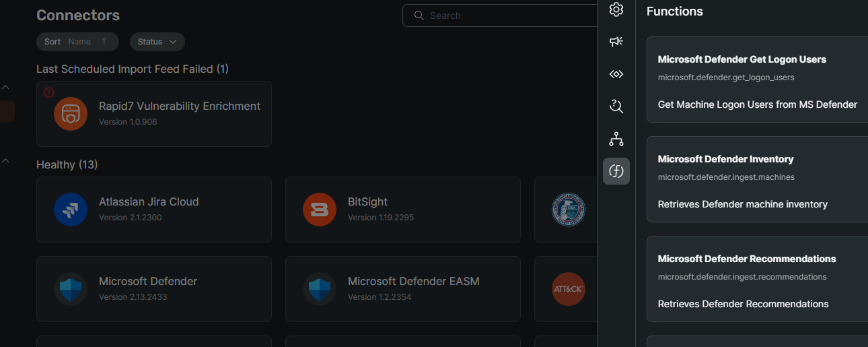Open the Microsoft Defender EASM connector

click(402, 288)
